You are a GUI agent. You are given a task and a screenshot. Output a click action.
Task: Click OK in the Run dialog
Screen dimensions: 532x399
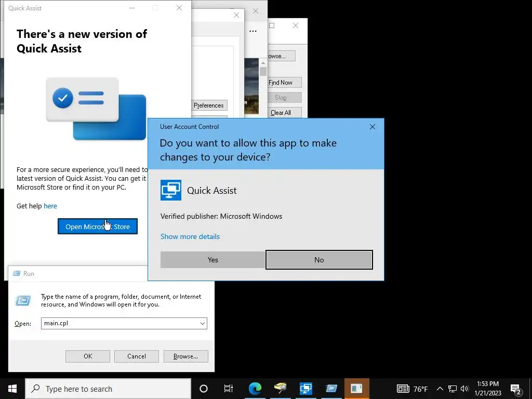pyautogui.click(x=87, y=356)
